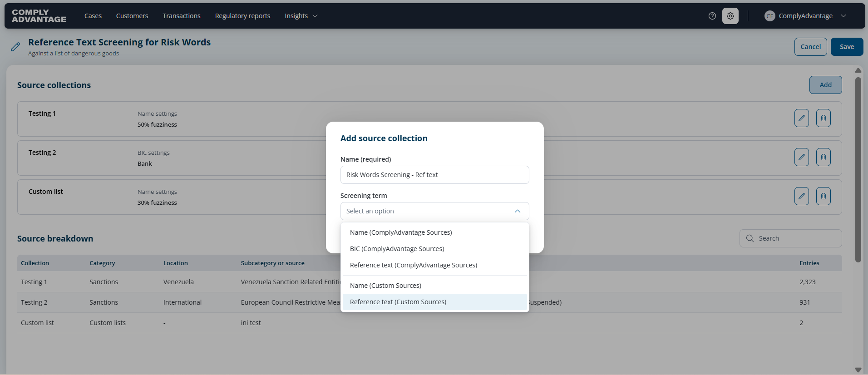
Task: Click the CF user avatar
Action: coord(769,16)
